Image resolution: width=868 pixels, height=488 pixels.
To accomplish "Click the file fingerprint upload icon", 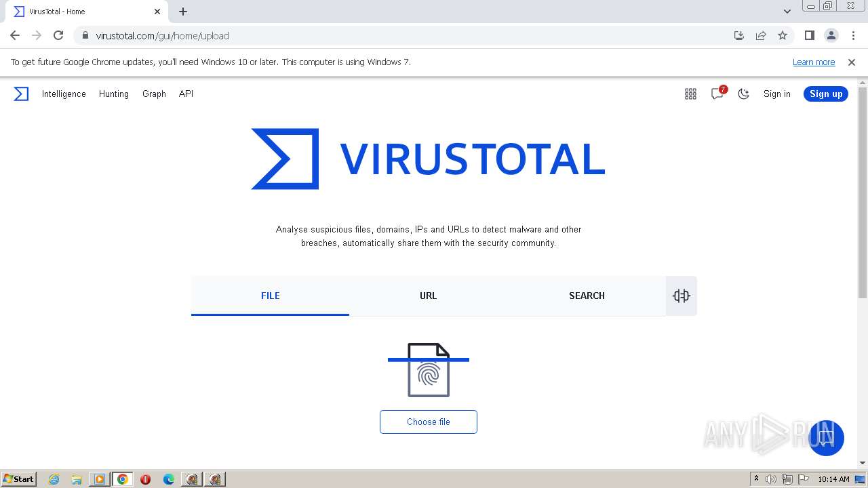I will [429, 369].
